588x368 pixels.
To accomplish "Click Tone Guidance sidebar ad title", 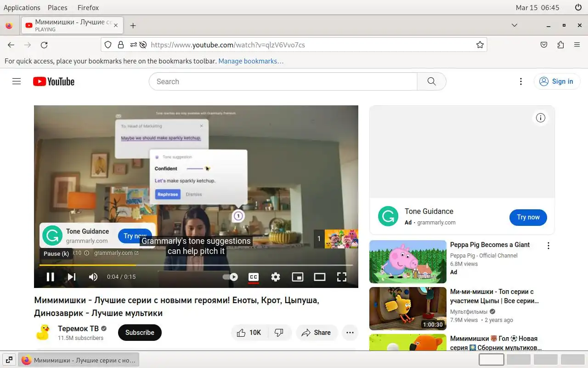I will (x=429, y=211).
